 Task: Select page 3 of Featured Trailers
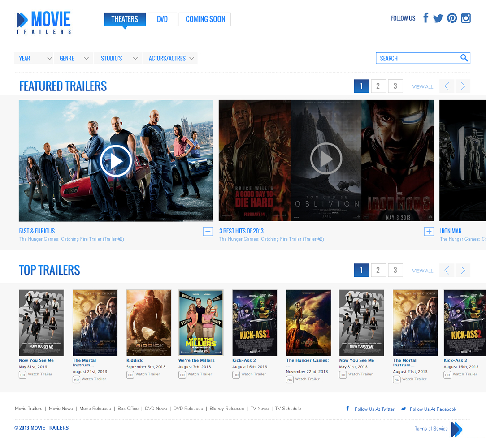(395, 86)
